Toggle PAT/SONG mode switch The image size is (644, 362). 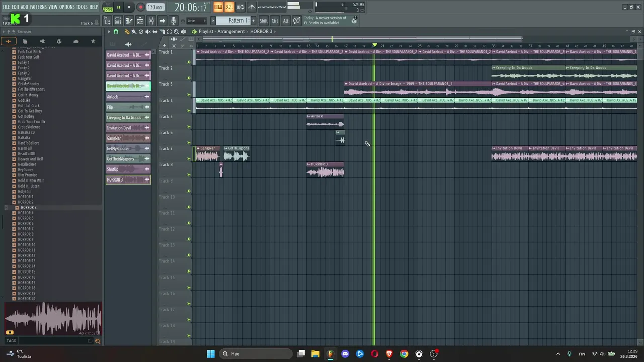point(108,7)
